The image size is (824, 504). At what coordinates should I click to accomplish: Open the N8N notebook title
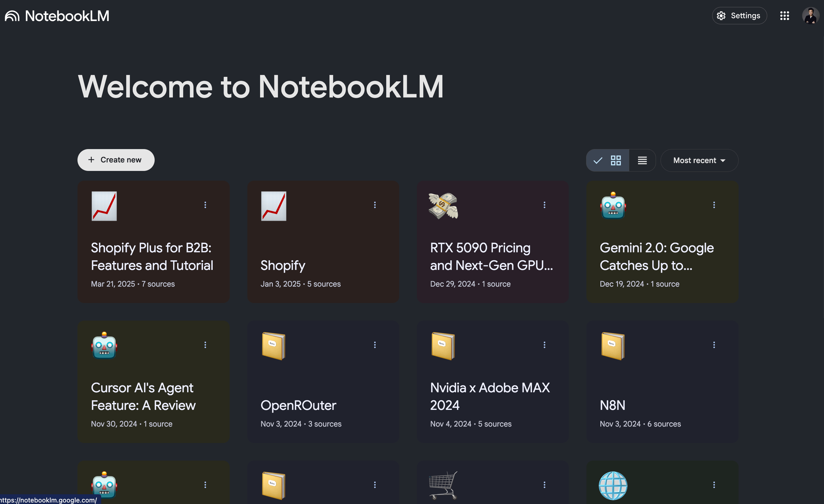(x=612, y=405)
